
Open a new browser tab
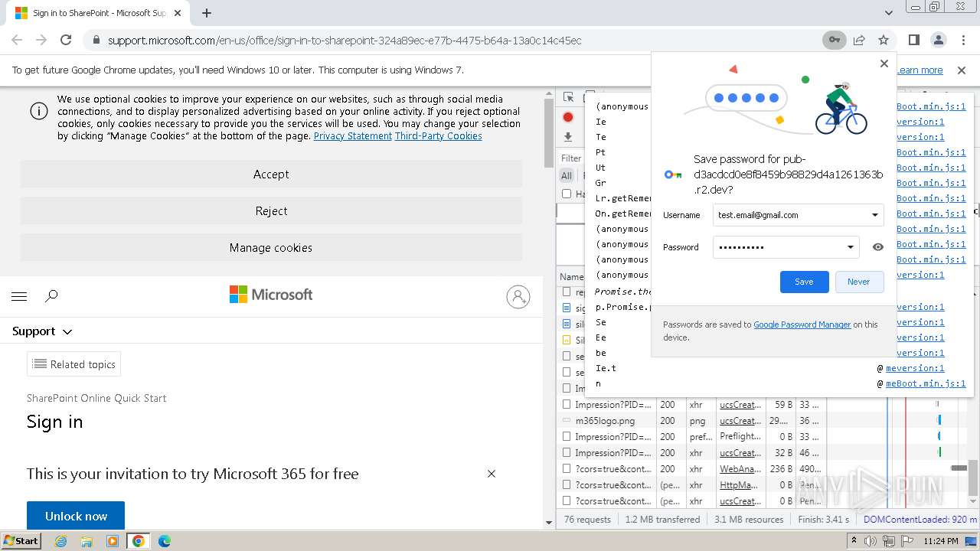click(x=207, y=13)
